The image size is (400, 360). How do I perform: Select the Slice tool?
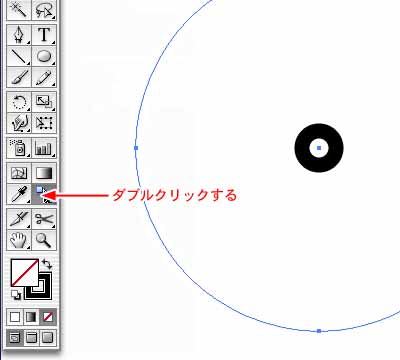19,219
